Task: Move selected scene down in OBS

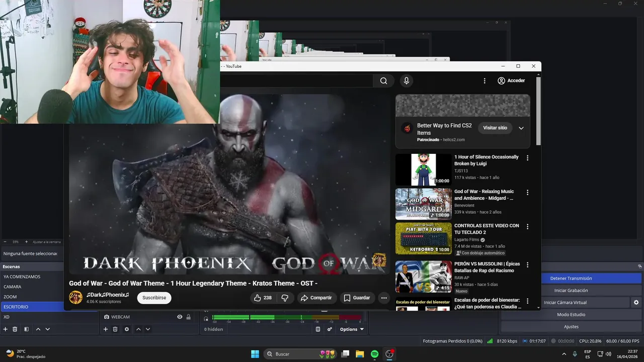Action: tap(48, 329)
